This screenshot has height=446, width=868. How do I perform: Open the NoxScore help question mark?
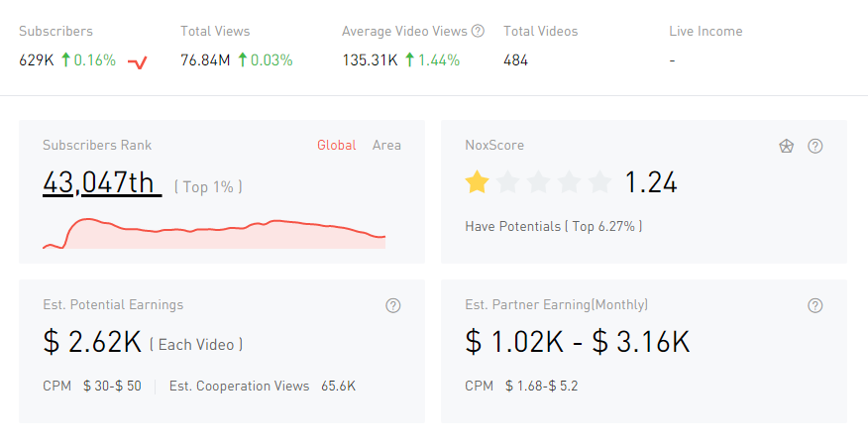pyautogui.click(x=815, y=147)
